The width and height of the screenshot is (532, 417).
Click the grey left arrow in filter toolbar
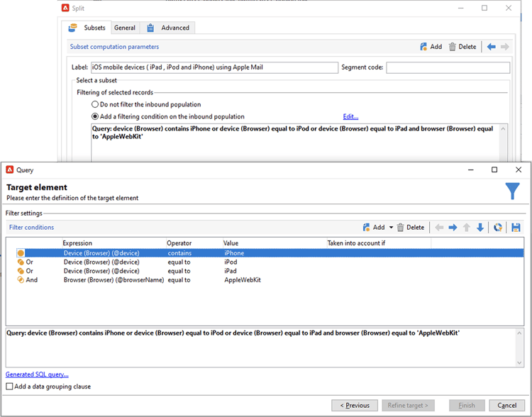[x=439, y=228]
